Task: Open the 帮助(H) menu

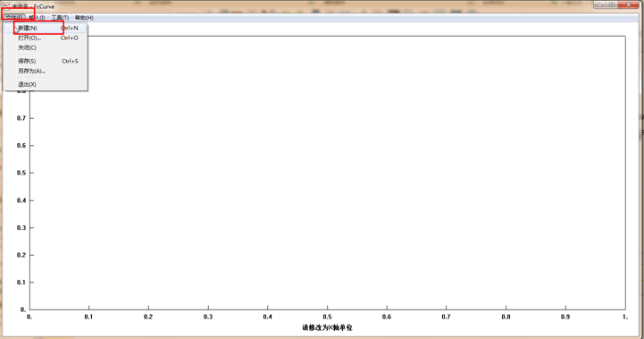Action: (x=84, y=18)
